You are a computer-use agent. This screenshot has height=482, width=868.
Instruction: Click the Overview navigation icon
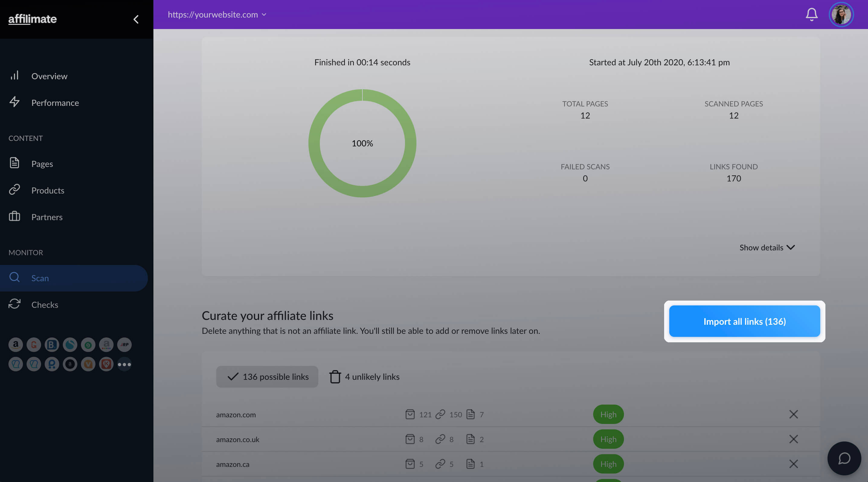[x=14, y=75]
